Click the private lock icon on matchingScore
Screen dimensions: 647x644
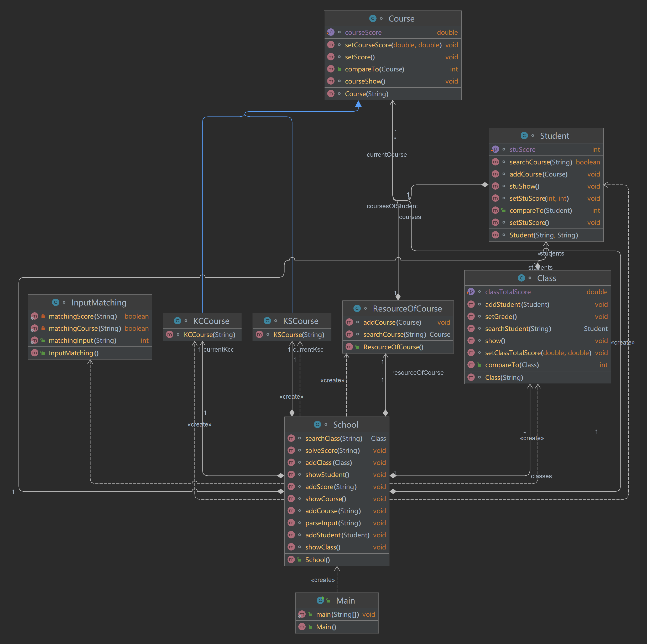[x=43, y=316]
